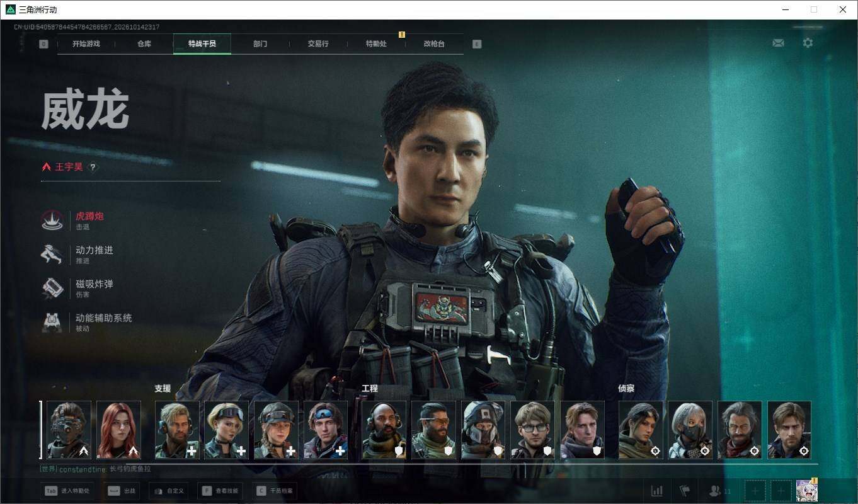Click the 干员档案 button
The height and width of the screenshot is (504, 858).
pos(275,491)
